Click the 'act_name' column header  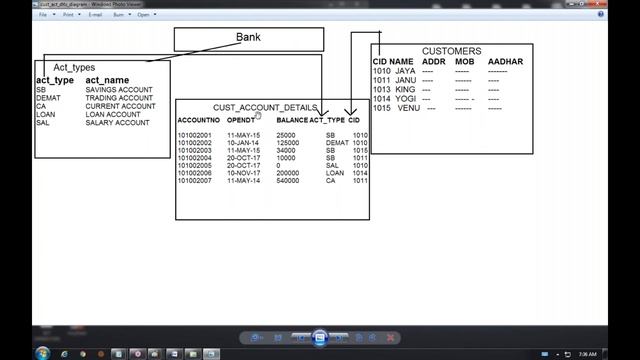107,80
